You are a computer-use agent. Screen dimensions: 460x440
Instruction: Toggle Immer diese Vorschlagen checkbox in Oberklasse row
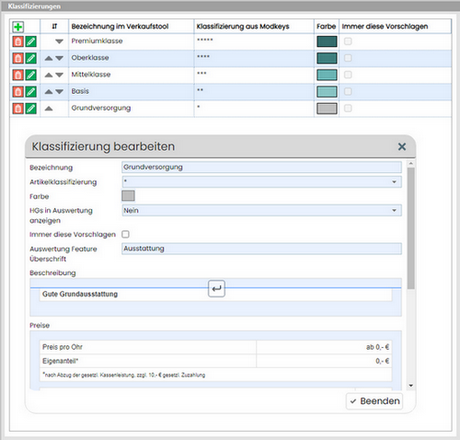pyautogui.click(x=348, y=58)
